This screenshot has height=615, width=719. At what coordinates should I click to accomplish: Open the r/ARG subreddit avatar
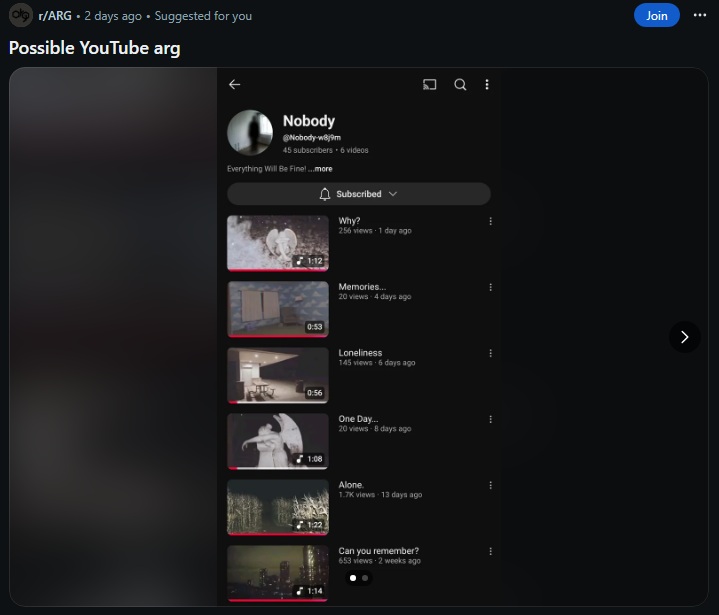point(21,16)
